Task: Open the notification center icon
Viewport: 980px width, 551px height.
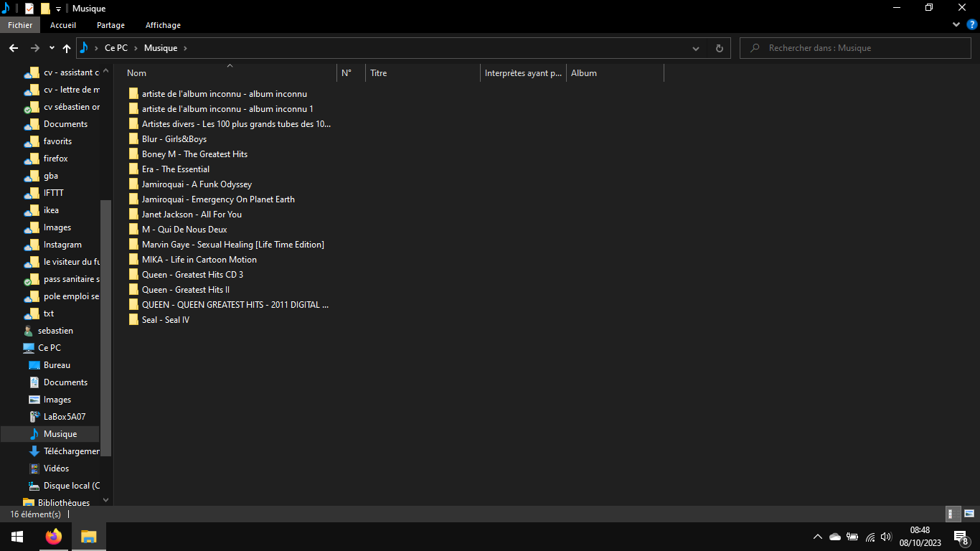Action: (961, 537)
